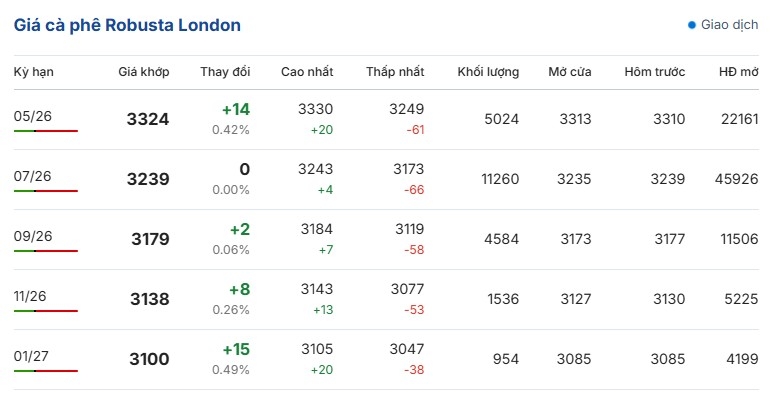Select the 05/26 contract term

coord(32,116)
